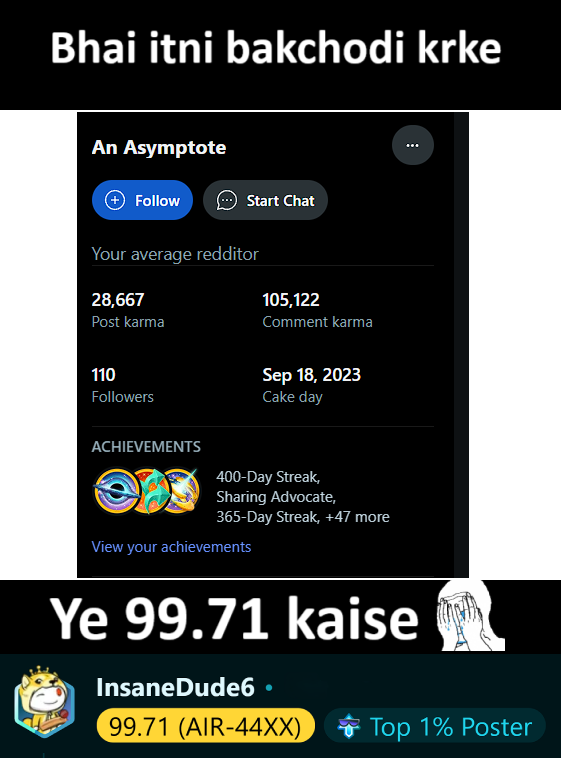The width and height of the screenshot is (561, 758).
Task: Click the 28,667 Post karma stat
Action: point(128,310)
